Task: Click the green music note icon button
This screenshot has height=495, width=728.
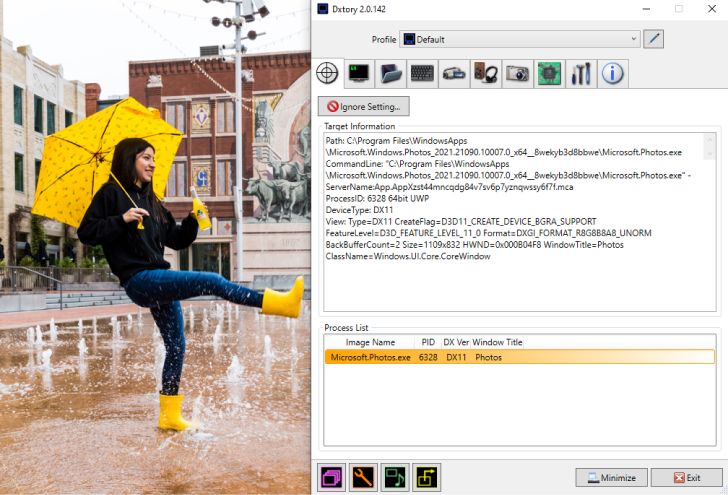Action: [x=395, y=477]
